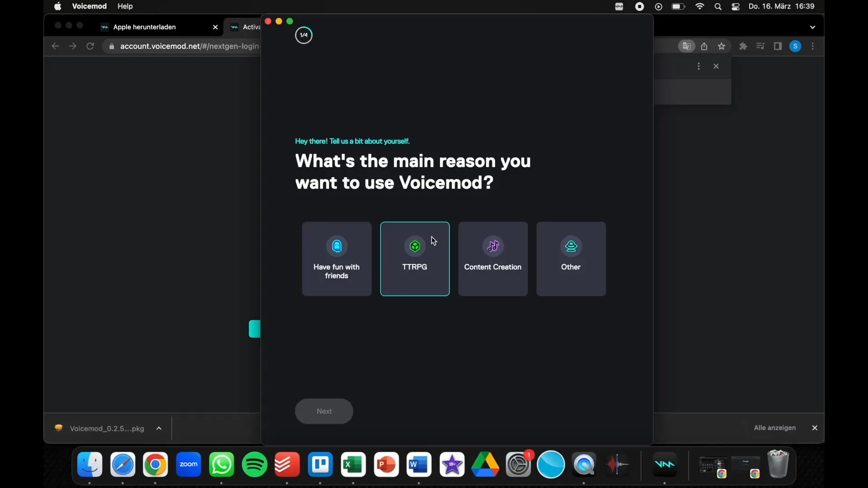The width and height of the screenshot is (868, 488).
Task: Click the close button on download notification
Action: tap(815, 428)
